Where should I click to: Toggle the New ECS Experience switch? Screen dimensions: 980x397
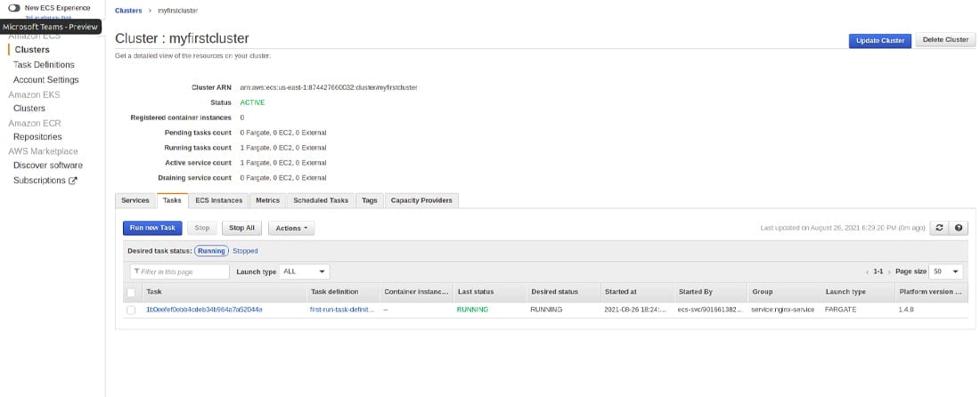click(13, 7)
